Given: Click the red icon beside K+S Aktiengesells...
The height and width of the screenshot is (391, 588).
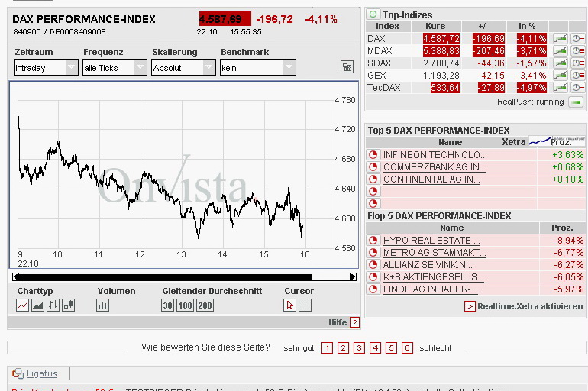Looking at the screenshot, I should 373,277.
